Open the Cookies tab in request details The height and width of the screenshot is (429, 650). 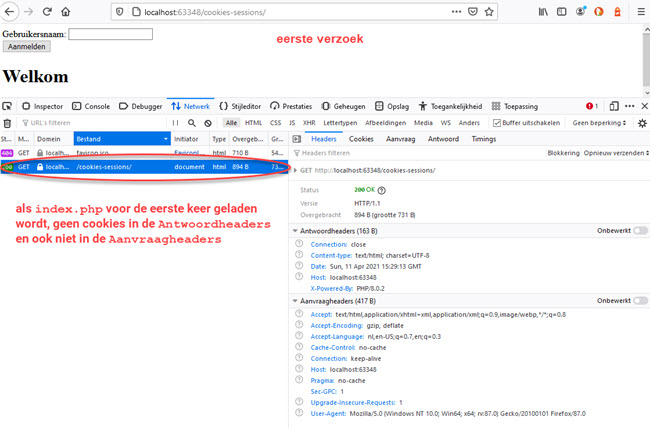pyautogui.click(x=361, y=139)
